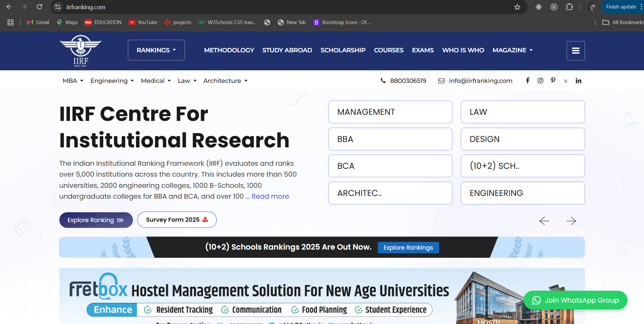Click the email envelope icon next to info@iirfranking.com
This screenshot has width=644, height=324.
click(x=441, y=80)
